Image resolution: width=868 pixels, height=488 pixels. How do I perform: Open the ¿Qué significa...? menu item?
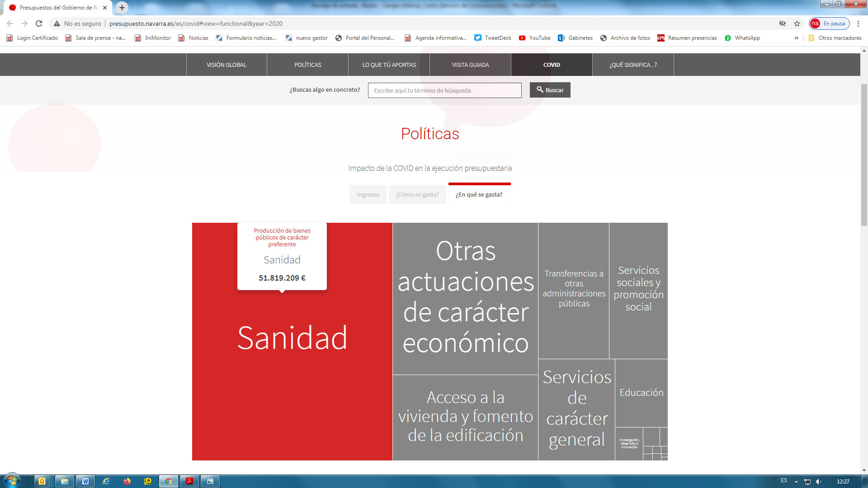pyautogui.click(x=633, y=65)
